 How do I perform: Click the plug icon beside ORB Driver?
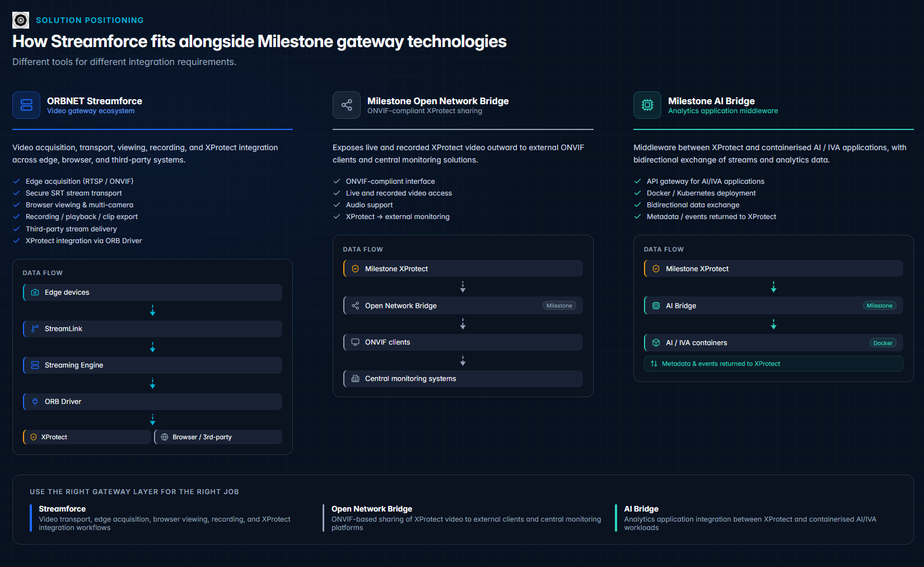[x=35, y=402]
